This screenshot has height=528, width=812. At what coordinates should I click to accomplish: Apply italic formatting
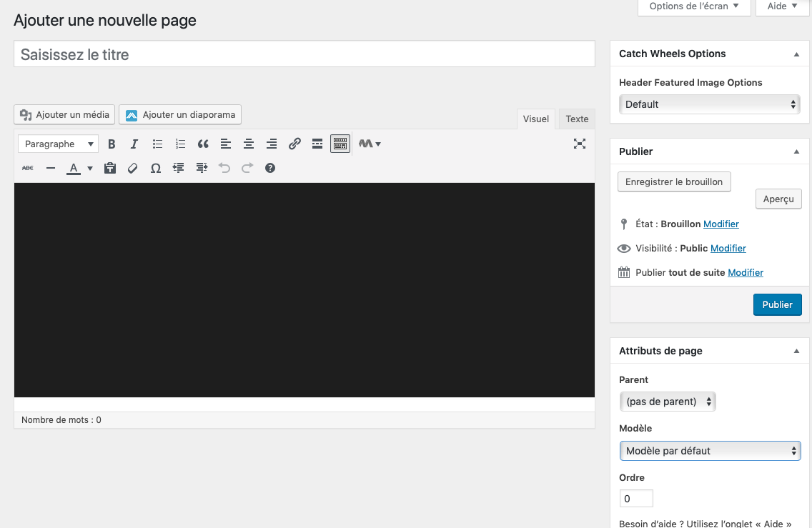click(x=134, y=144)
